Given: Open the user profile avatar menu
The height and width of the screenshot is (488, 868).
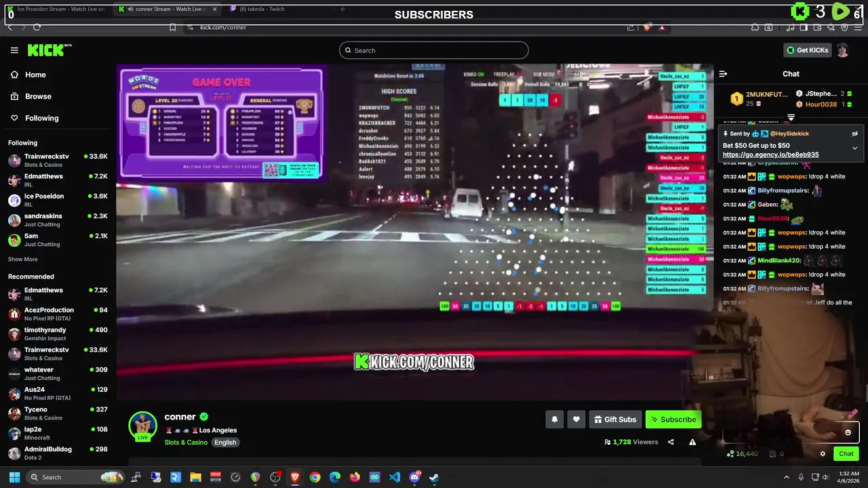Looking at the screenshot, I should coord(842,50).
